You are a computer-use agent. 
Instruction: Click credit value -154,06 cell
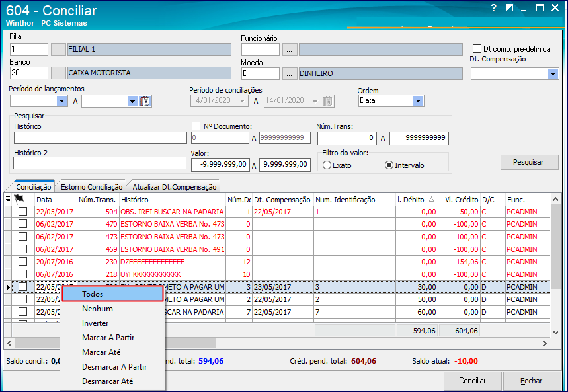[459, 262]
